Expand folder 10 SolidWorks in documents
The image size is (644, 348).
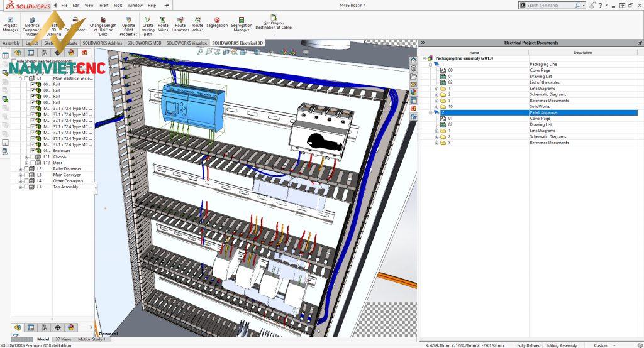click(437, 106)
